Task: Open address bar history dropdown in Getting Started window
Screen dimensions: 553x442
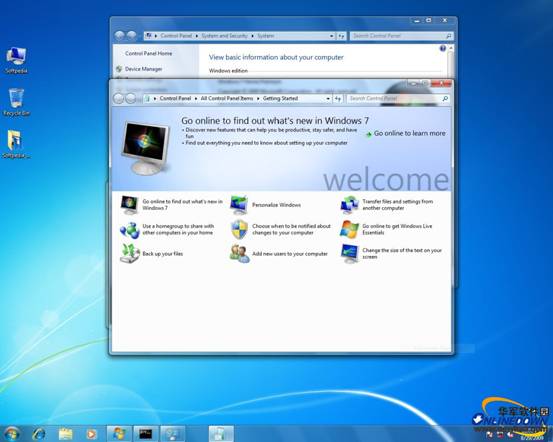Action: point(328,98)
